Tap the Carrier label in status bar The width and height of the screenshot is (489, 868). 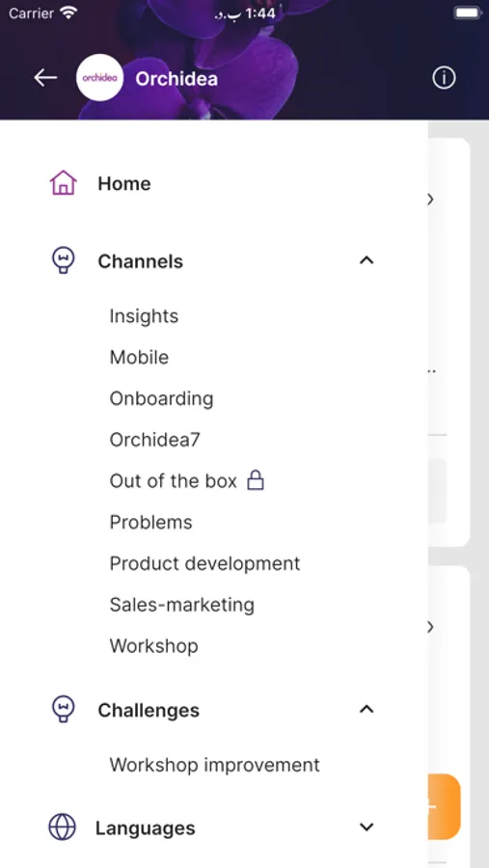tap(32, 14)
